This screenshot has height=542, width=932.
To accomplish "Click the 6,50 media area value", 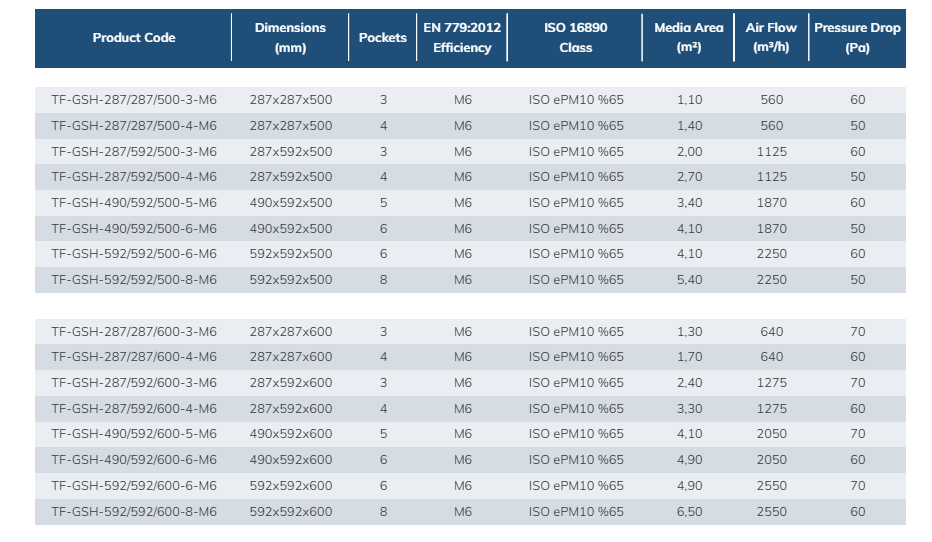I will (689, 511).
